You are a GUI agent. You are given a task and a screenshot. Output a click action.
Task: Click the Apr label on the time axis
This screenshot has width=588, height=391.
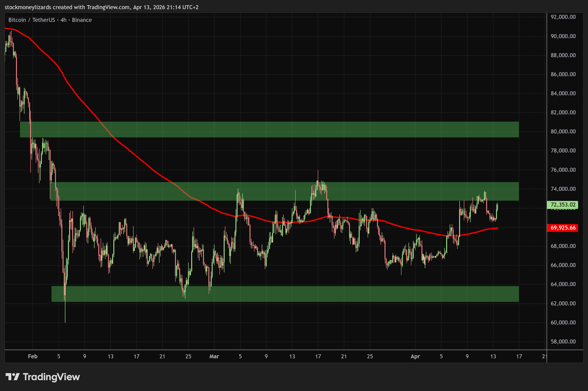[x=415, y=356]
